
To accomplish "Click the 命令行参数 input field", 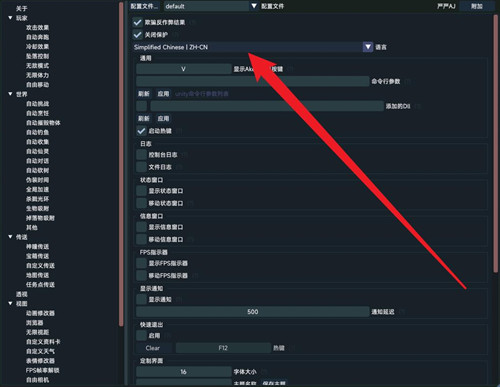I will point(253,81).
